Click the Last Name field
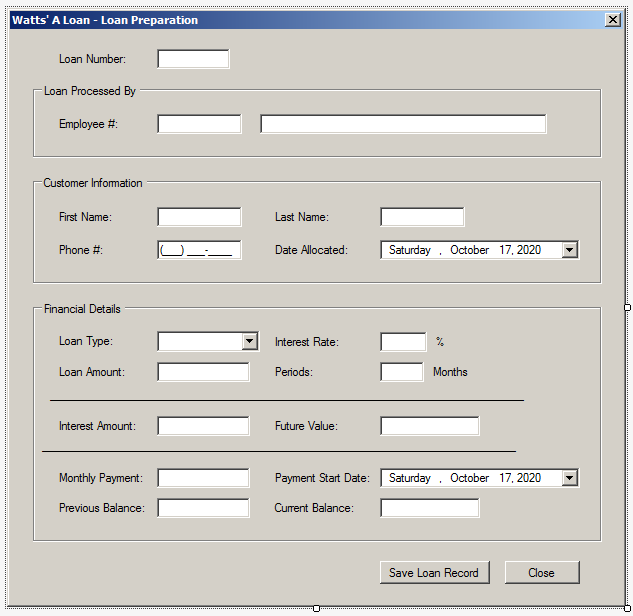 (422, 217)
